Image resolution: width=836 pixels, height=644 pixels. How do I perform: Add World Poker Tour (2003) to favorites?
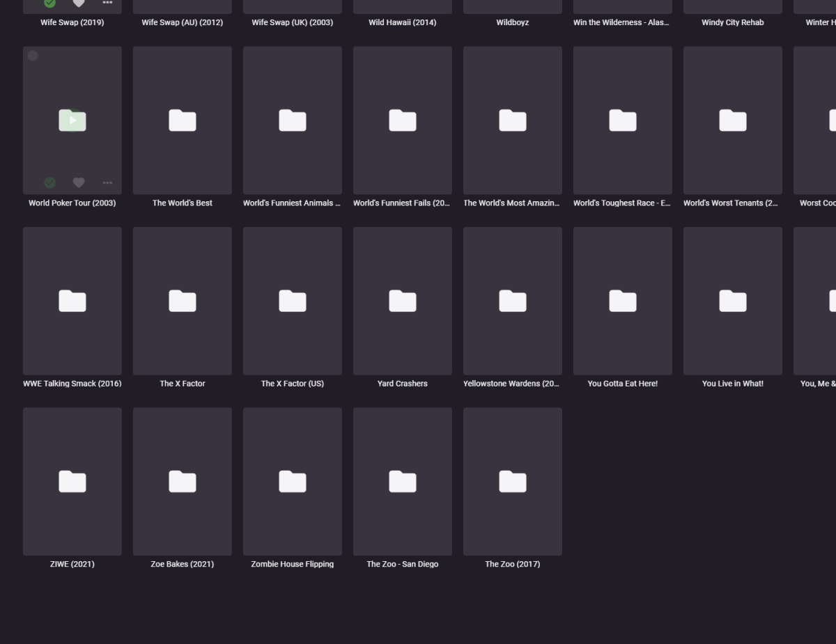(x=78, y=182)
